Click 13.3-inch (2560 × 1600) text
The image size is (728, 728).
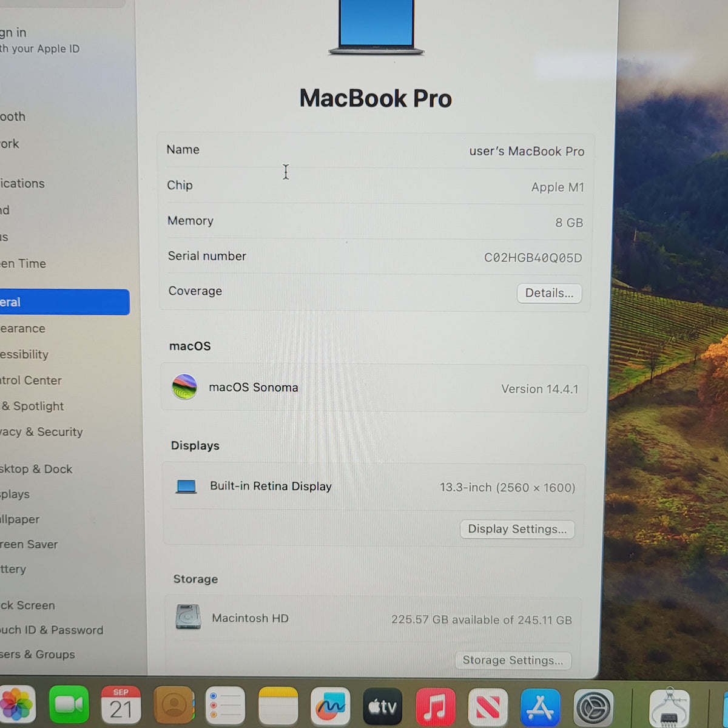(508, 488)
